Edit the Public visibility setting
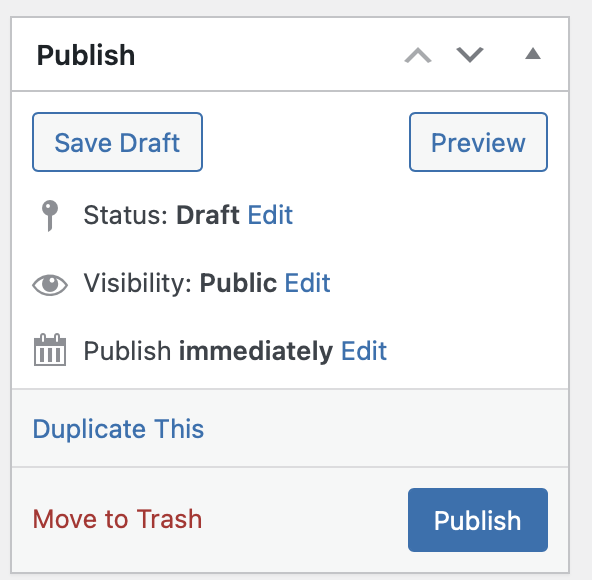 coord(307,283)
